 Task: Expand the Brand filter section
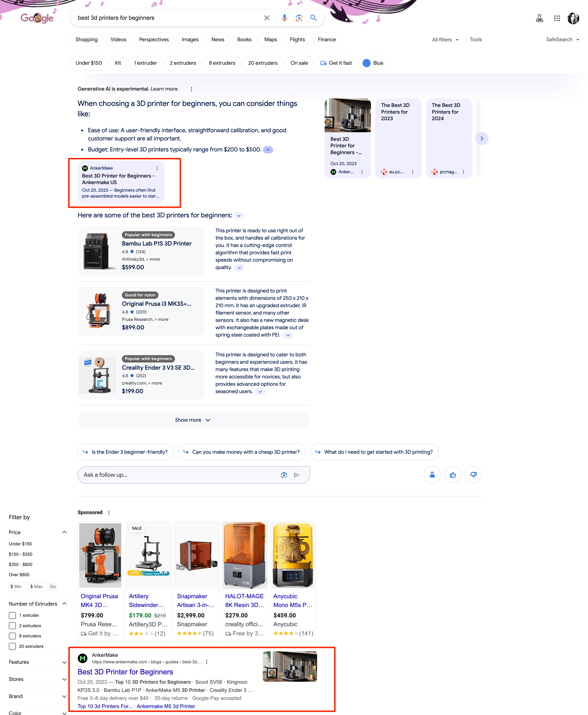pyautogui.click(x=64, y=696)
